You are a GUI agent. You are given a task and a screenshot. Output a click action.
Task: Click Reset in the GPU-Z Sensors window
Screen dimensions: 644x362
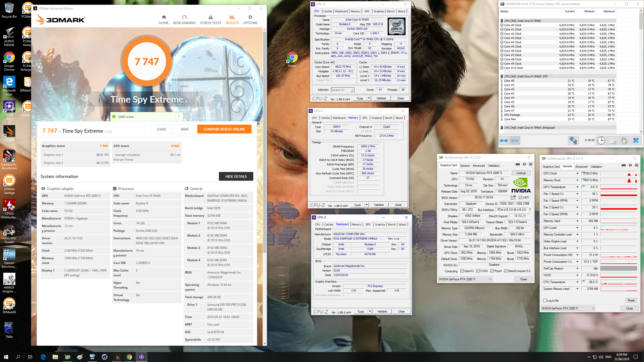click(631, 300)
